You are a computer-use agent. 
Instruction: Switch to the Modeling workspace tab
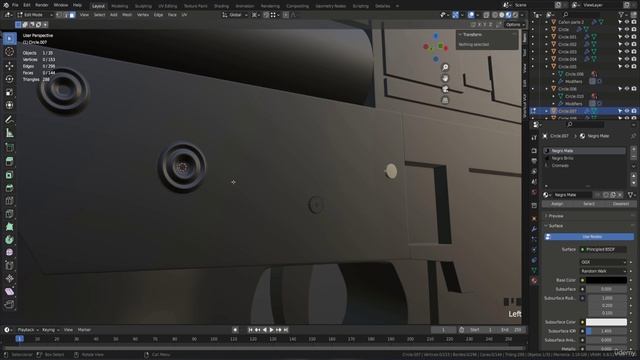click(x=120, y=6)
